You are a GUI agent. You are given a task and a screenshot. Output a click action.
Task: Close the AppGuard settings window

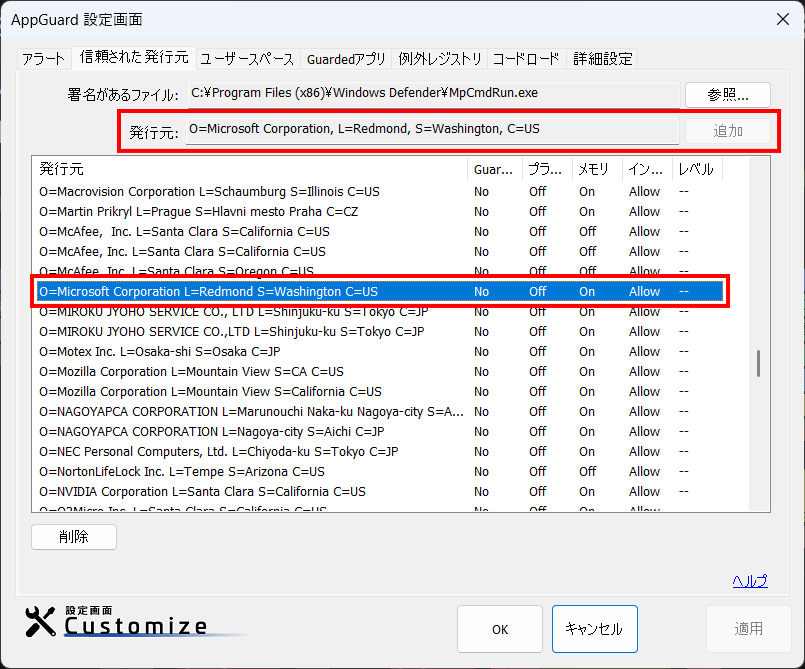pos(782,19)
